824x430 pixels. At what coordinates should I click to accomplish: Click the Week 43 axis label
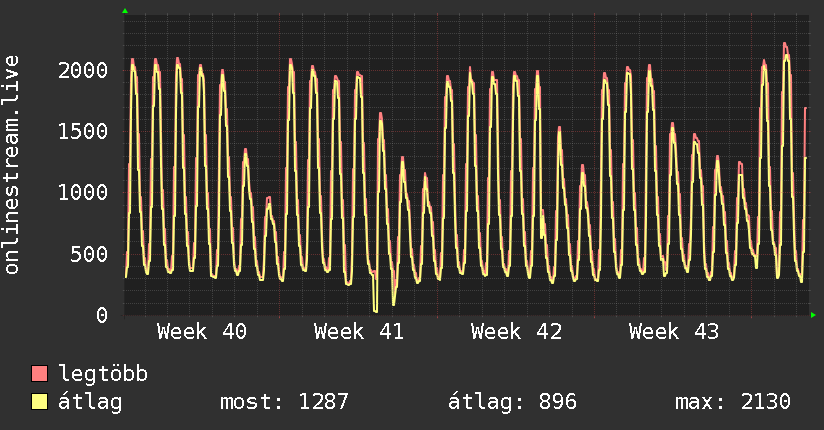click(x=674, y=332)
